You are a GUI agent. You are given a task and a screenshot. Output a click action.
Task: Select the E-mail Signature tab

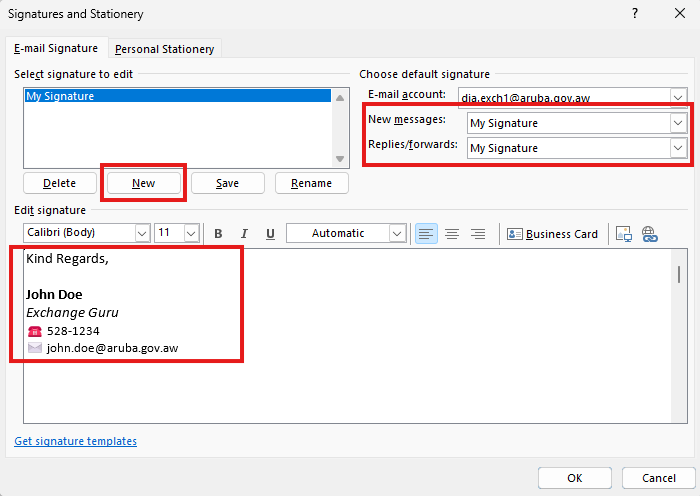point(55,48)
